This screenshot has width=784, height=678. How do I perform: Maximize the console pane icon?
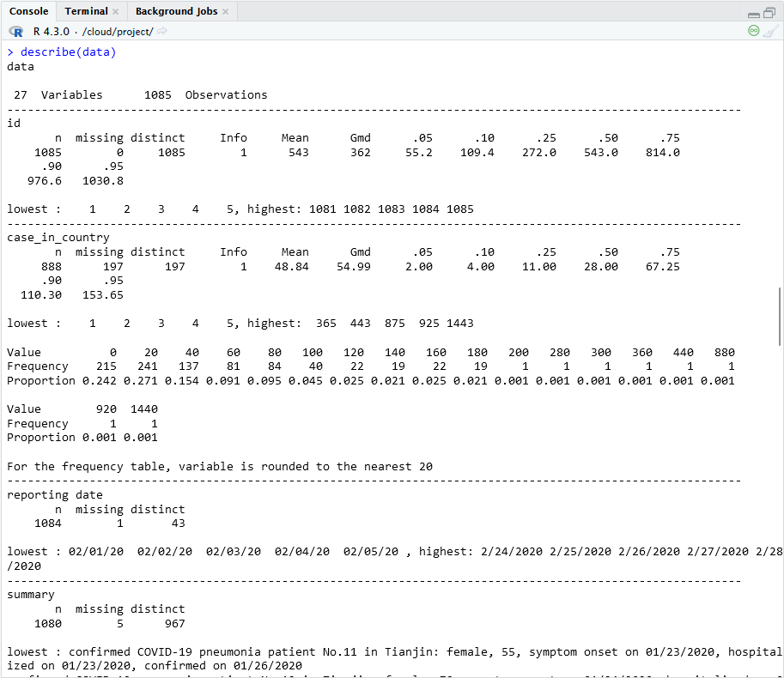pyautogui.click(x=769, y=12)
